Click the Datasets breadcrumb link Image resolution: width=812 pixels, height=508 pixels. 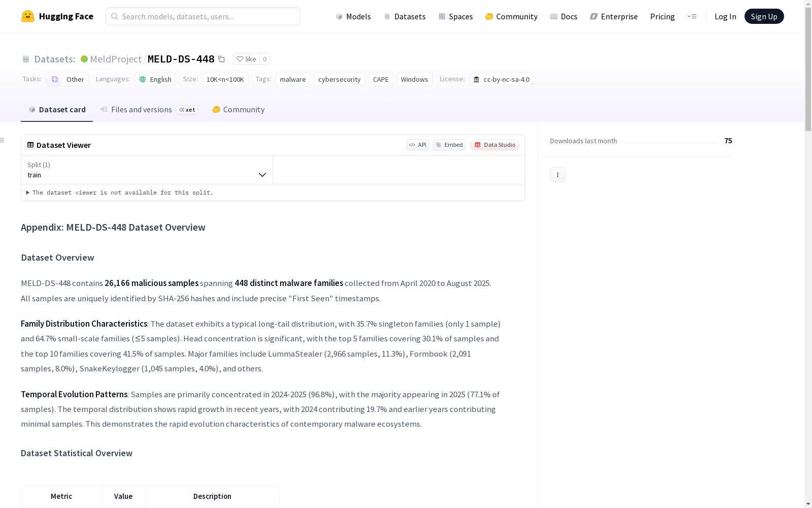pyautogui.click(x=54, y=59)
